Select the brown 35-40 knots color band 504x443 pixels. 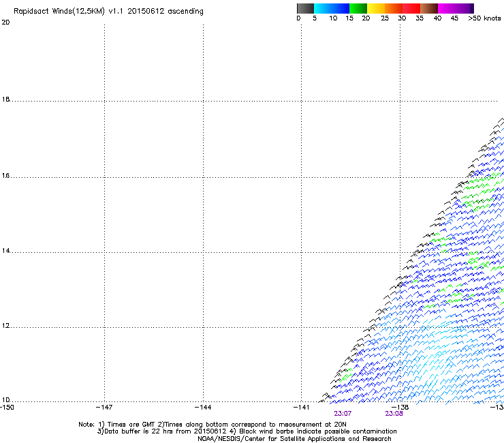tap(429, 8)
